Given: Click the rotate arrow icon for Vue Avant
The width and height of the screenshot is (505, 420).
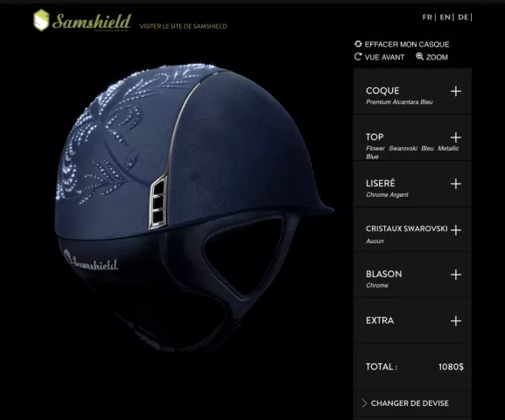Looking at the screenshot, I should [358, 57].
